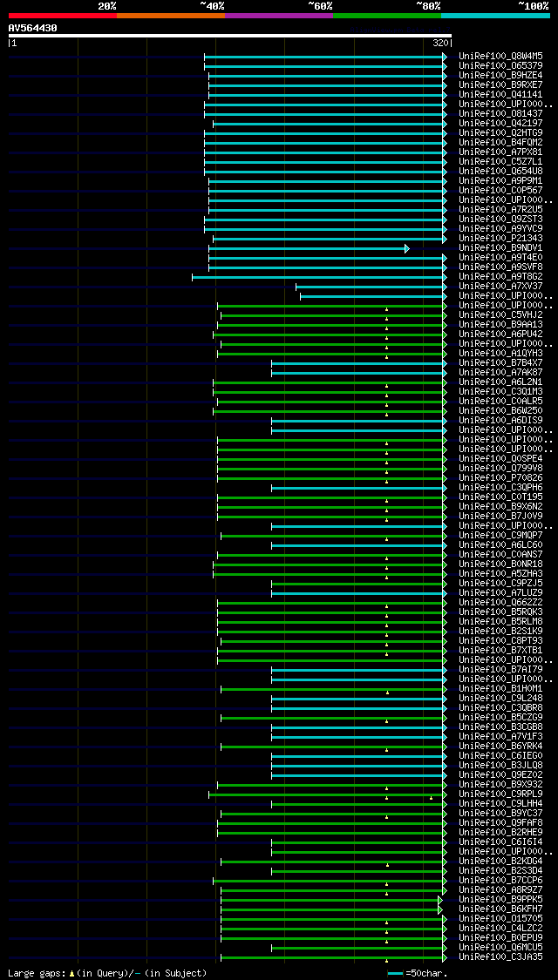This screenshot has width=558, height=980.
Task: Select the UniRef100_B4FQM2 label
Action: point(500,143)
